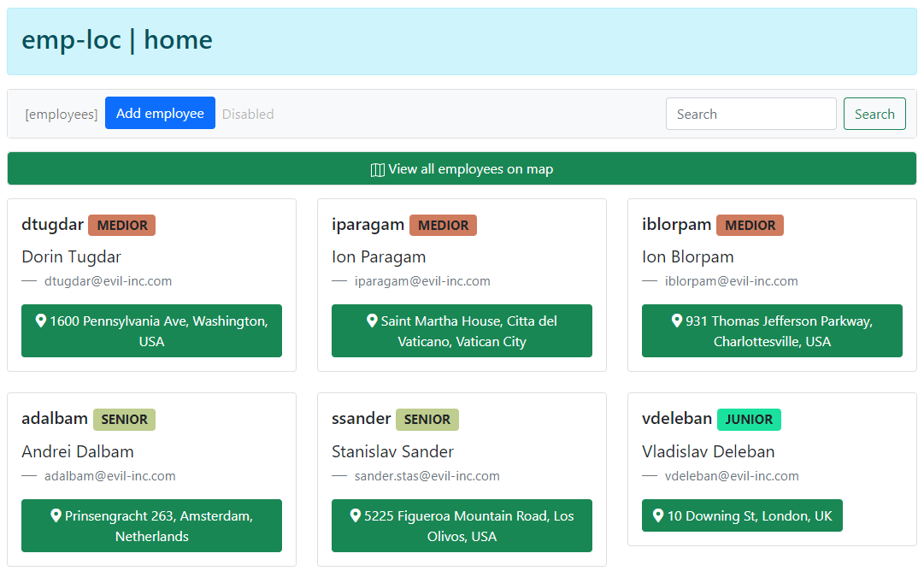Click the pin icon on Andrei Dalbam's Amsterdam address

pos(56,515)
